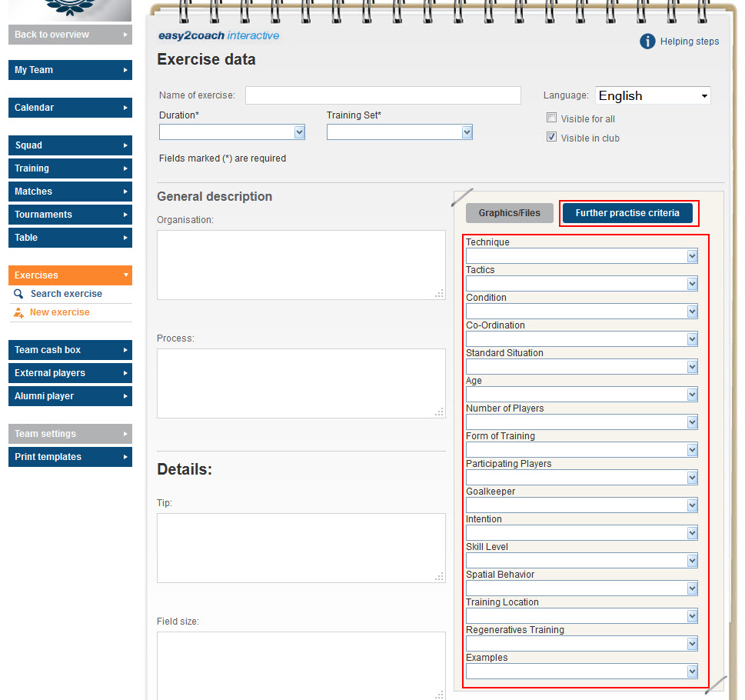Open the Form of Training dropdown
Viewport: 745px width, 700px height.
coord(581,449)
